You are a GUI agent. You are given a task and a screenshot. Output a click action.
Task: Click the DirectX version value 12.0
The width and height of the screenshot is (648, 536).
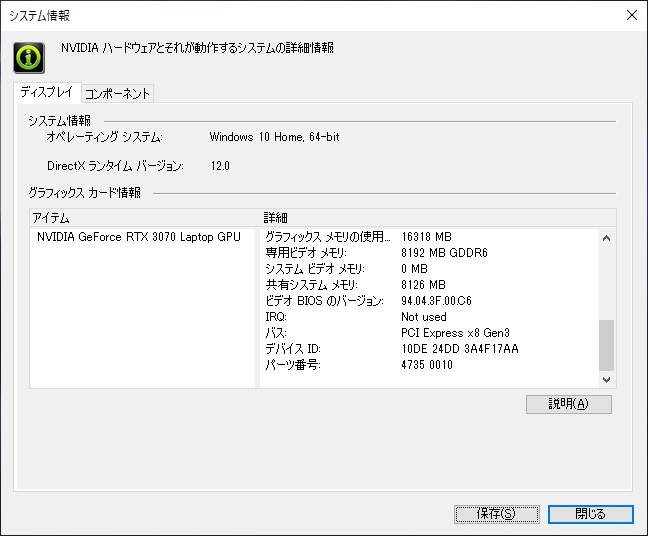point(220,166)
